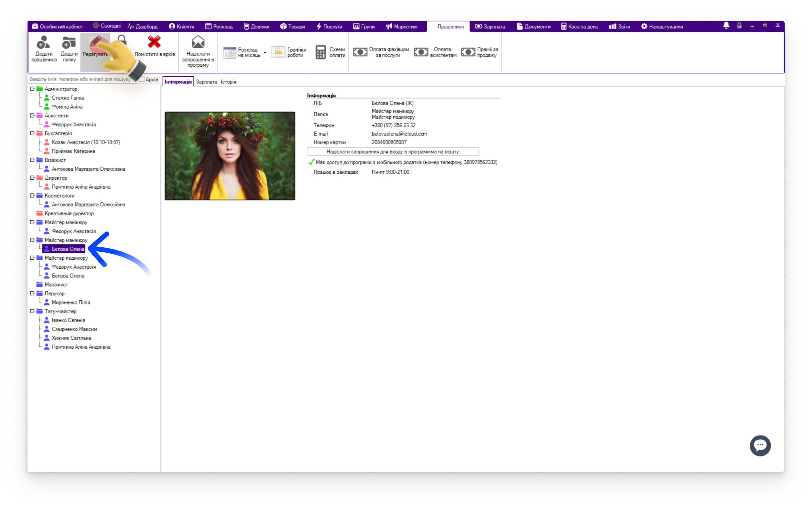Open the Documents section
The height and width of the screenshot is (508, 812).
(534, 27)
